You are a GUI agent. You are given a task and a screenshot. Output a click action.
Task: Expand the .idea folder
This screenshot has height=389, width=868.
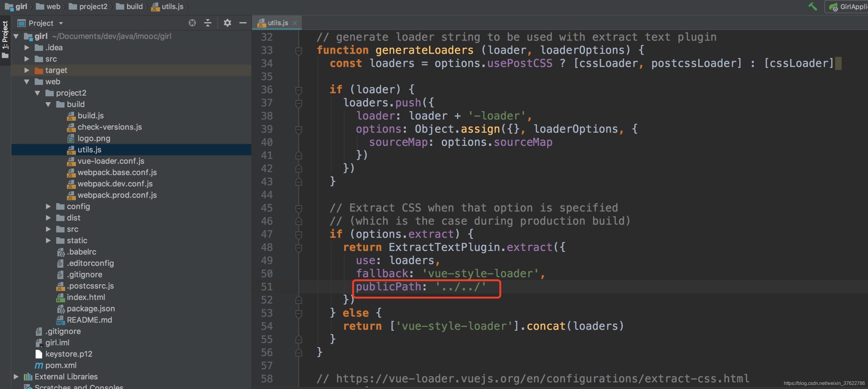click(27, 48)
